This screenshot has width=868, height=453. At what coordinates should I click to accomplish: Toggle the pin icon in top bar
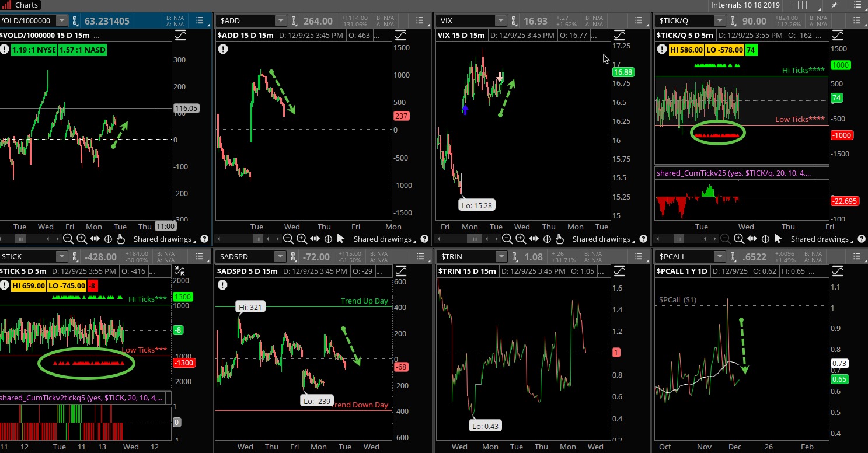pos(835,5)
